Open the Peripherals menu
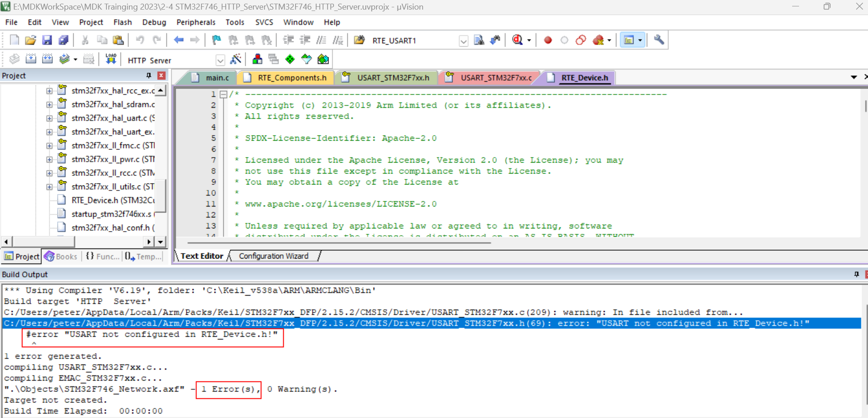 click(x=196, y=22)
